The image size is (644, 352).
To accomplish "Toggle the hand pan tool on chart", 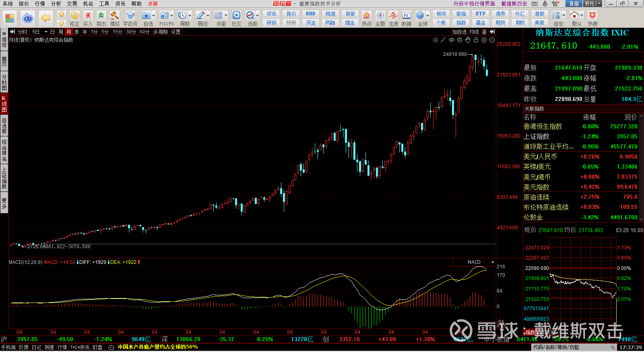I will point(468,40).
